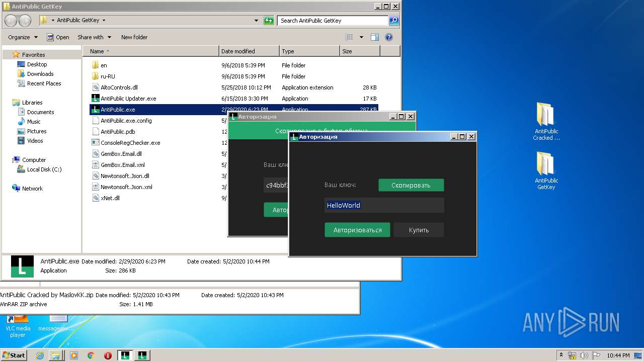Click Open in Explorer toolbar
The height and width of the screenshot is (362, 644).
(58, 37)
